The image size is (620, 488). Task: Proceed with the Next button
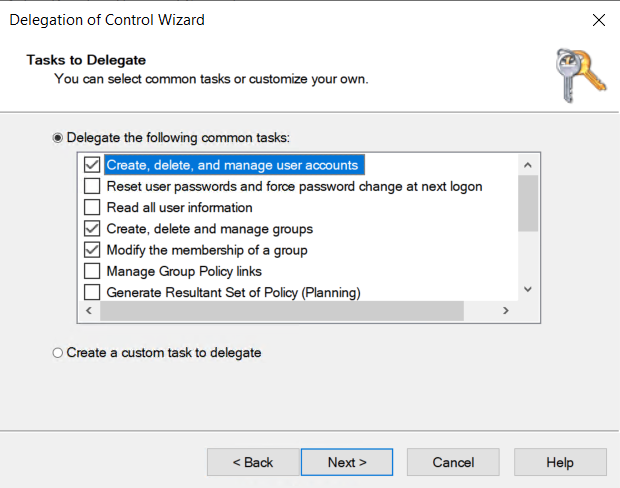[x=347, y=462]
